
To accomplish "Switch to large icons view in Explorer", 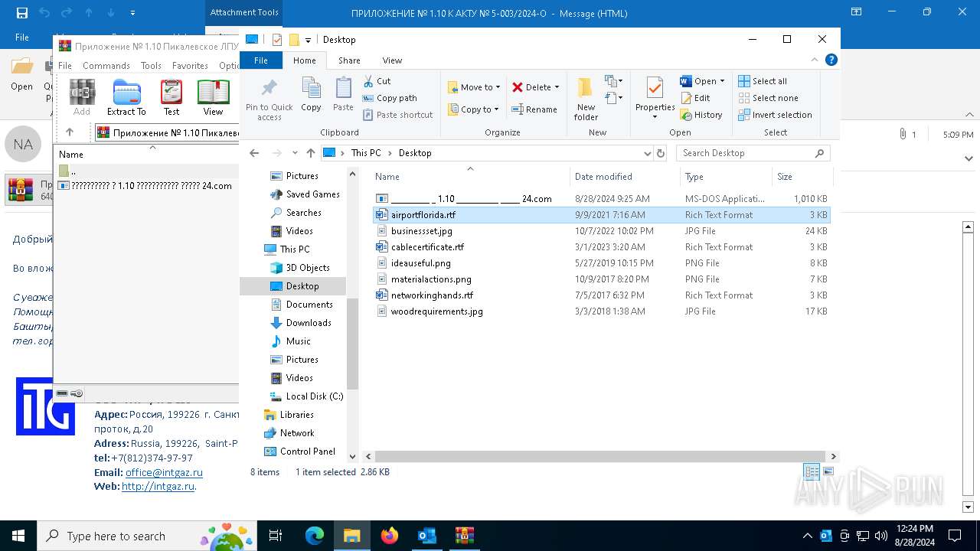I will click(828, 472).
